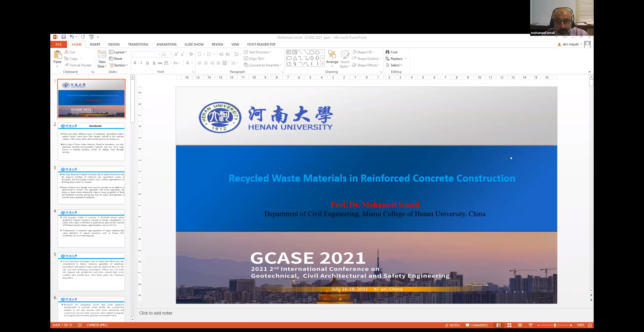Viewport: 644px width, 332px height.
Task: Open the Arrange menu
Action: coord(332,58)
